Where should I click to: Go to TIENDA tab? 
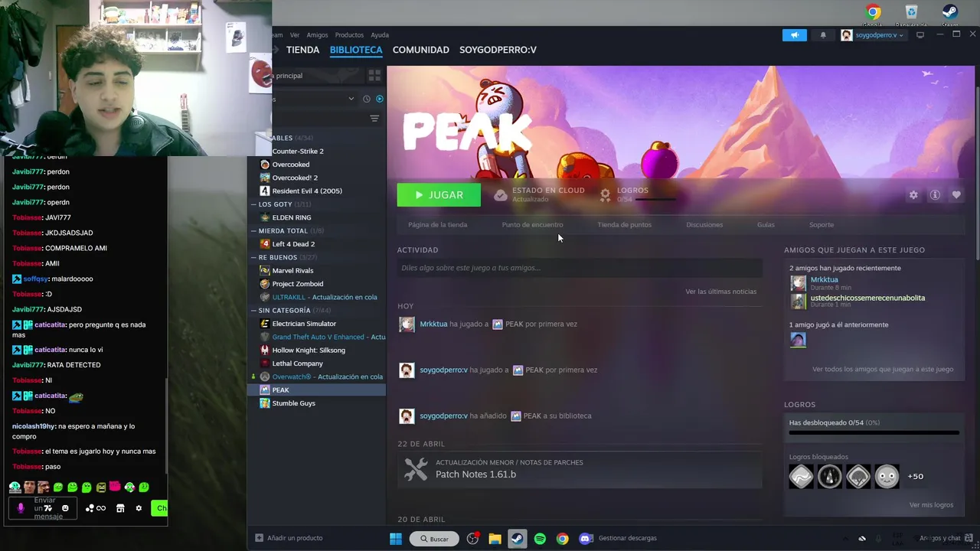coord(302,50)
